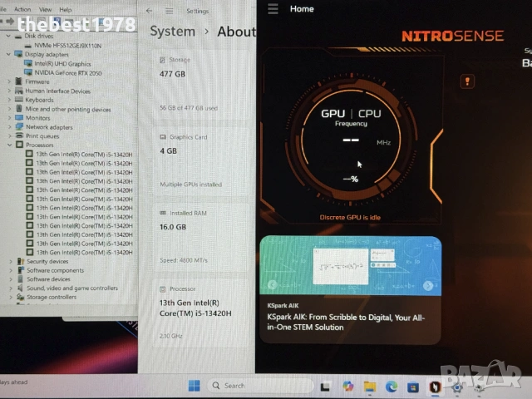Expand the Keyboards node
The image size is (532, 399).
pos(9,100)
